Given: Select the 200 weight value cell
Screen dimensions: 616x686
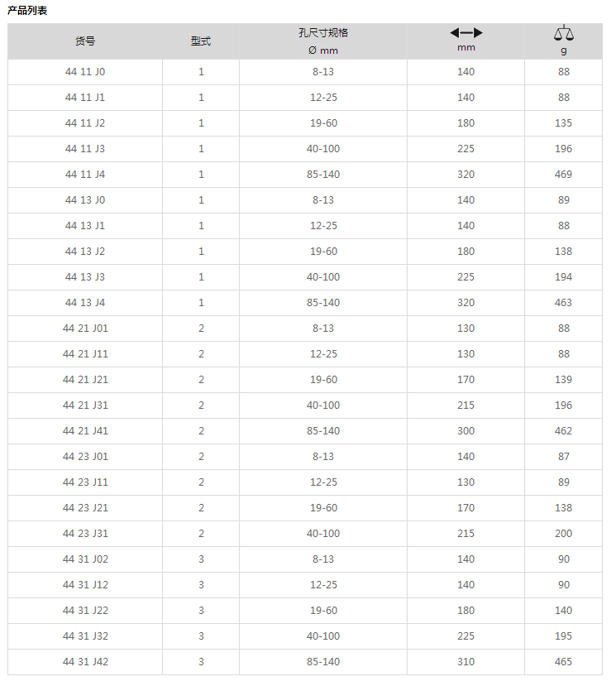Looking at the screenshot, I should [x=564, y=533].
